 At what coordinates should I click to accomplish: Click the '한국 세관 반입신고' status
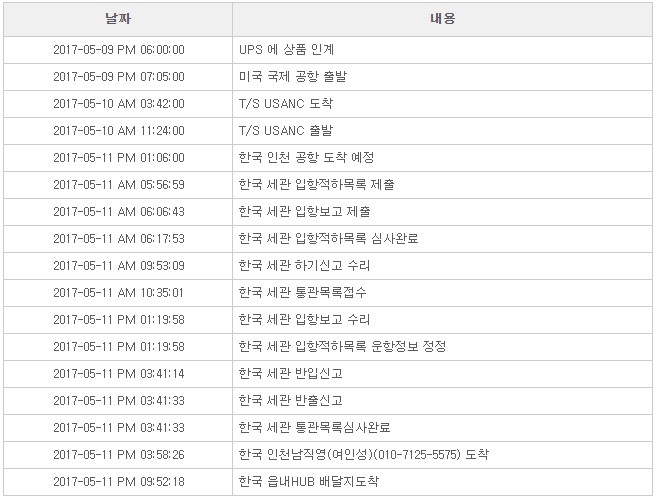pos(291,373)
